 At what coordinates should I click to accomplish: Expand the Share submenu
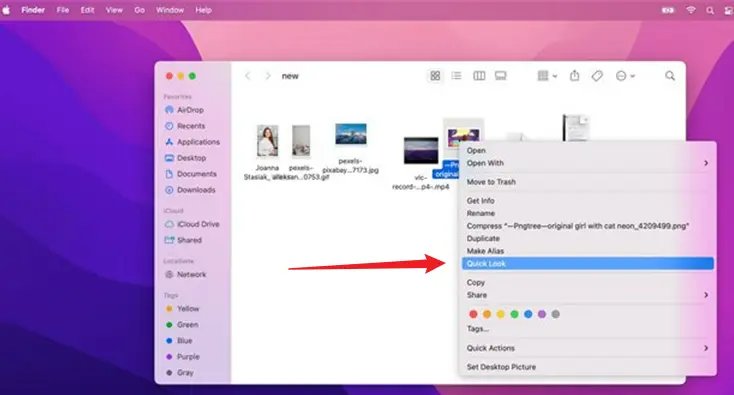point(587,295)
